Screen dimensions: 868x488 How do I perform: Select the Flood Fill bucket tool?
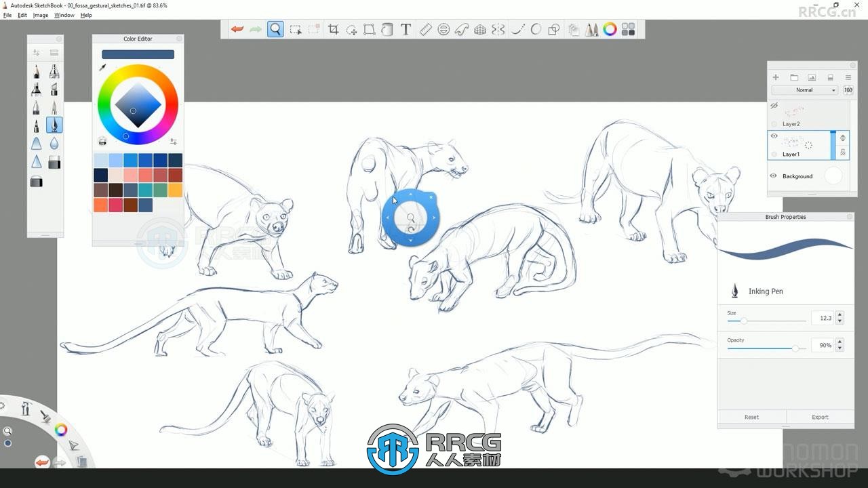[x=387, y=29]
